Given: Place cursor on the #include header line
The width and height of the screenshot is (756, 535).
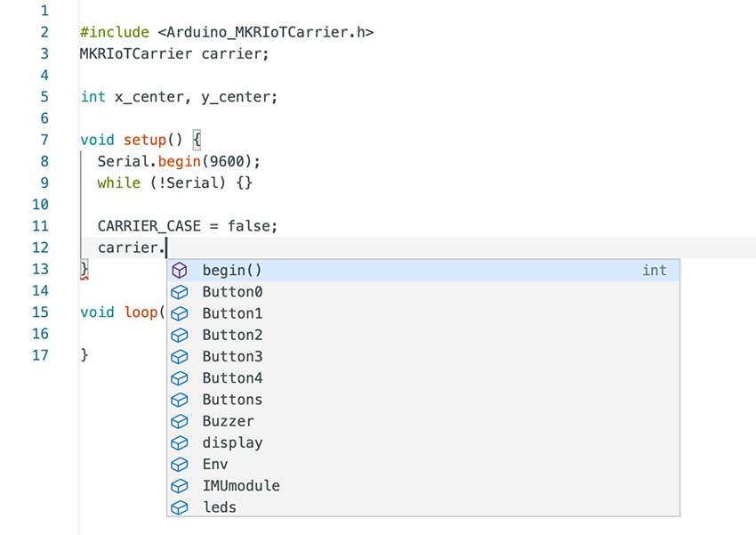Looking at the screenshot, I should [227, 32].
